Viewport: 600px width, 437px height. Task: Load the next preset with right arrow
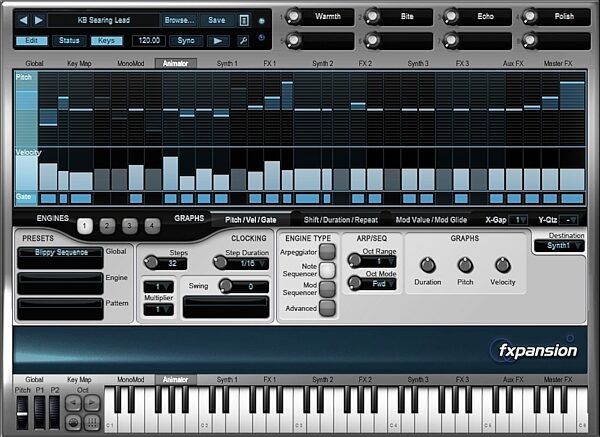click(x=39, y=20)
